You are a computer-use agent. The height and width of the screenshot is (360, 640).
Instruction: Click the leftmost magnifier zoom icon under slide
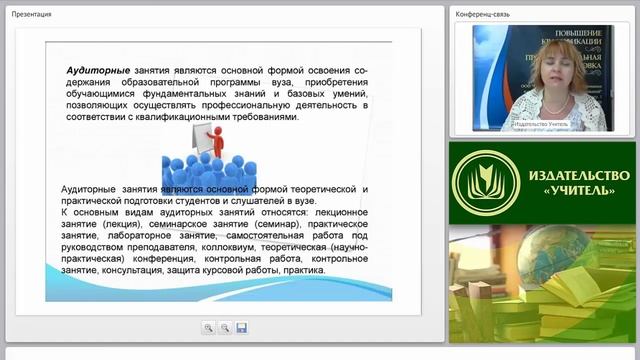coord(208,328)
